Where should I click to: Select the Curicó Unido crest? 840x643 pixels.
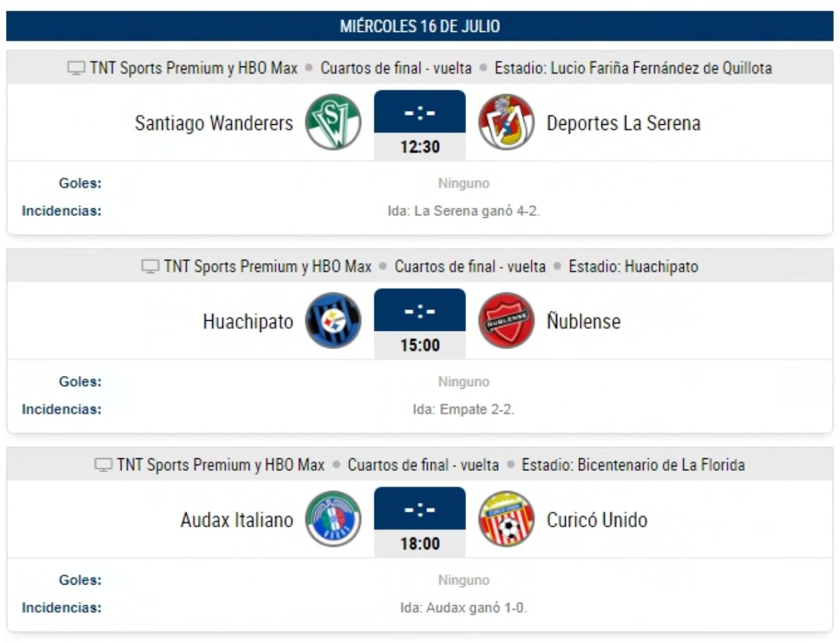pos(506,519)
